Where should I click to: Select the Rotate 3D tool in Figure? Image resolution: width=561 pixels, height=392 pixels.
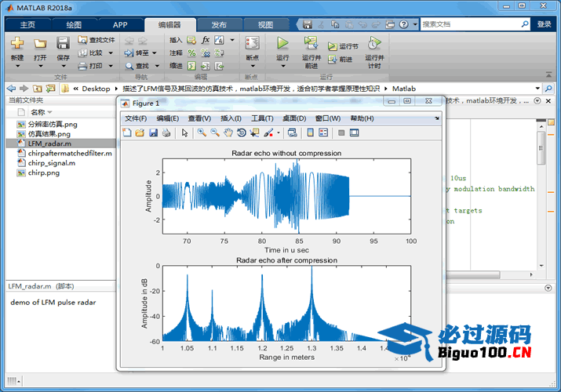242,133
